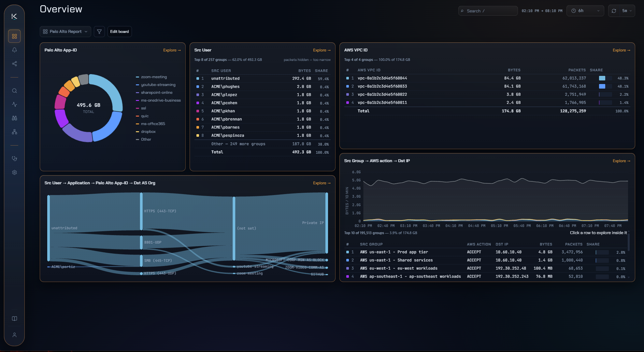
Task: Toggle zoom-meeting legend entry
Action: [x=151, y=77]
